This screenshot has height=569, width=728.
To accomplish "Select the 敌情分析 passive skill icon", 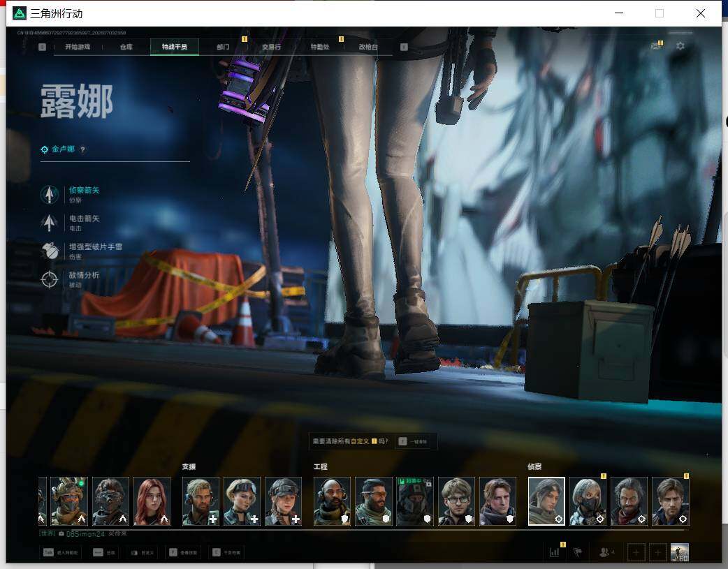I will pyautogui.click(x=49, y=279).
